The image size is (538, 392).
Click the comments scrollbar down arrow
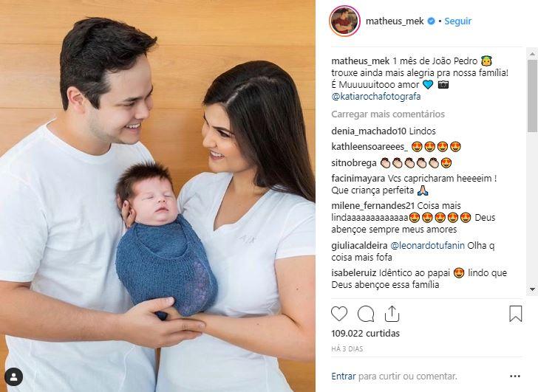[532, 289]
